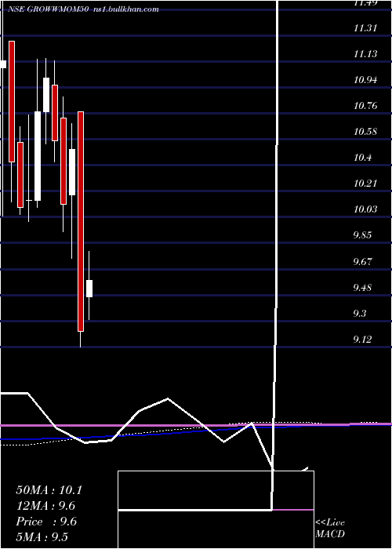This screenshot has width=392, height=549.
Task: Click the Price : 9.6 readout
Action: click(46, 522)
